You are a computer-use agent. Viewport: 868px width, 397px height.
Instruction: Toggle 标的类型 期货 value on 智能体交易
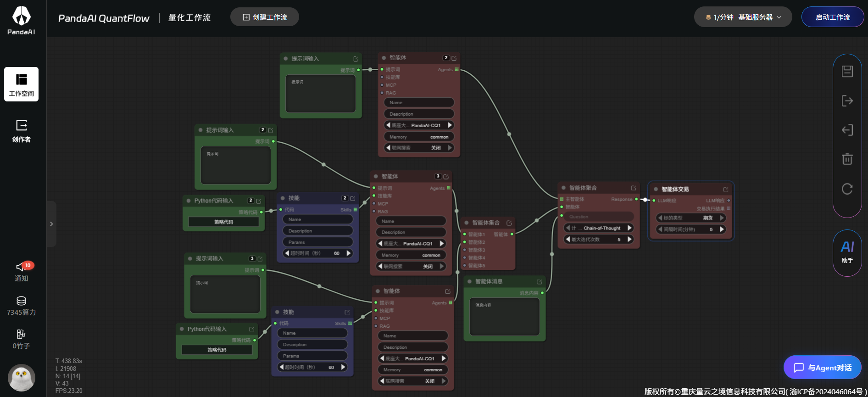coord(691,218)
